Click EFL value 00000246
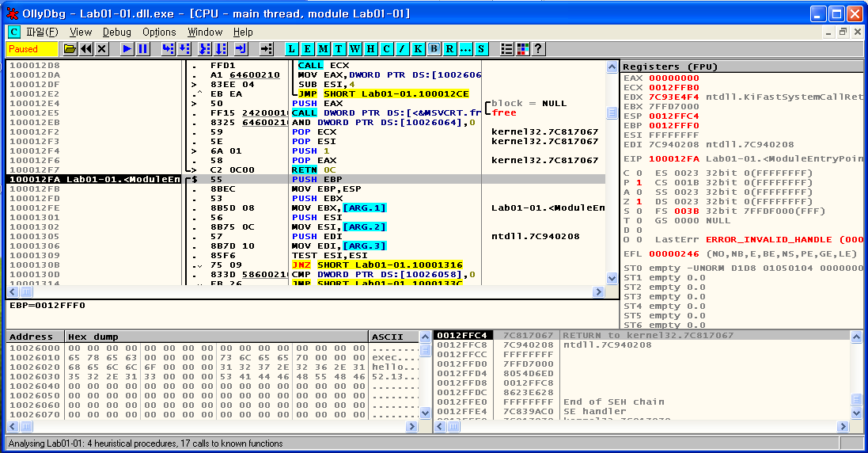This screenshot has width=868, height=453. pos(673,253)
